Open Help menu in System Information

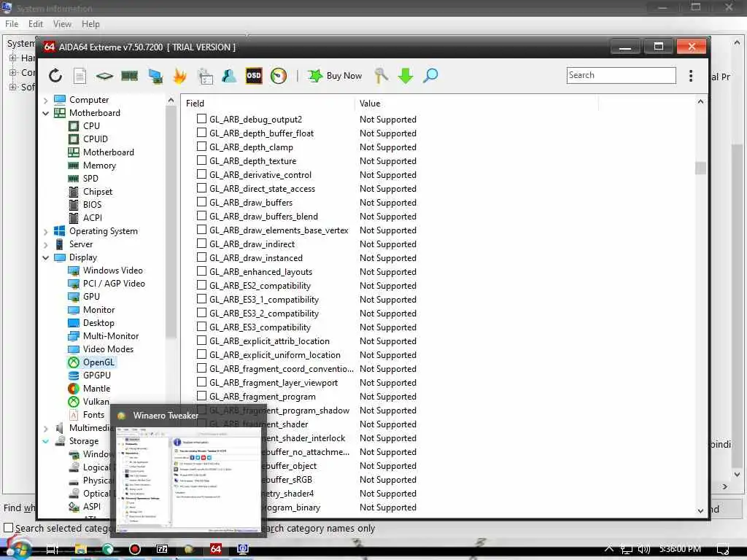pos(90,24)
